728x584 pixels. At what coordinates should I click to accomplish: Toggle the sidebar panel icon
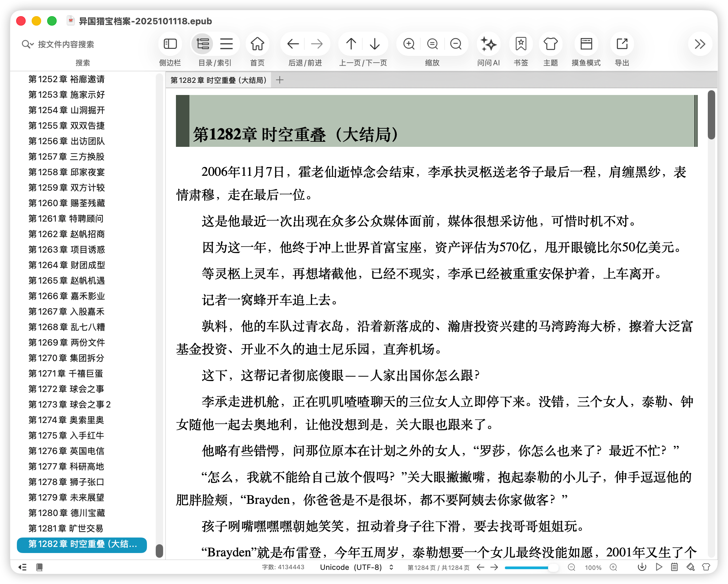[x=170, y=44]
